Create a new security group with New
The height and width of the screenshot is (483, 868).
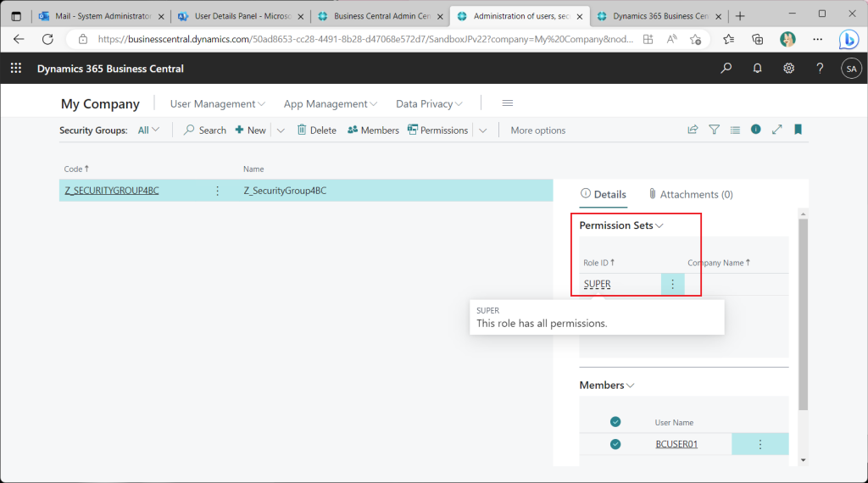pyautogui.click(x=250, y=130)
